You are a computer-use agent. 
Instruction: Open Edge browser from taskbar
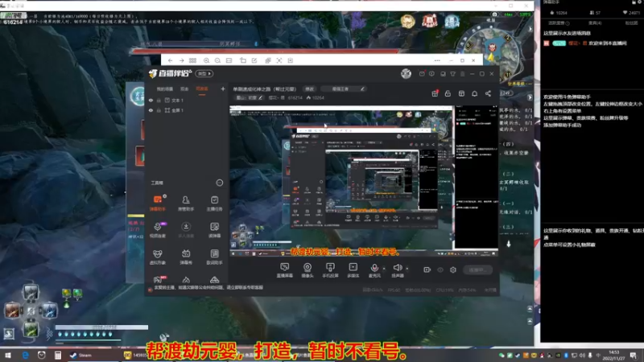click(x=26, y=355)
